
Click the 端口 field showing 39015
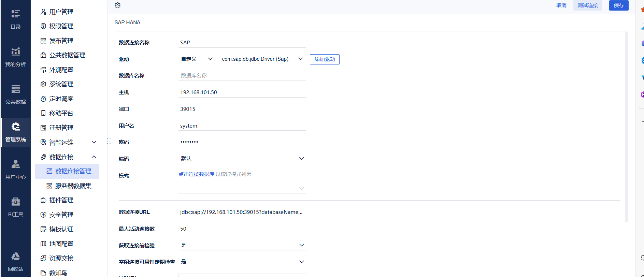pos(242,109)
